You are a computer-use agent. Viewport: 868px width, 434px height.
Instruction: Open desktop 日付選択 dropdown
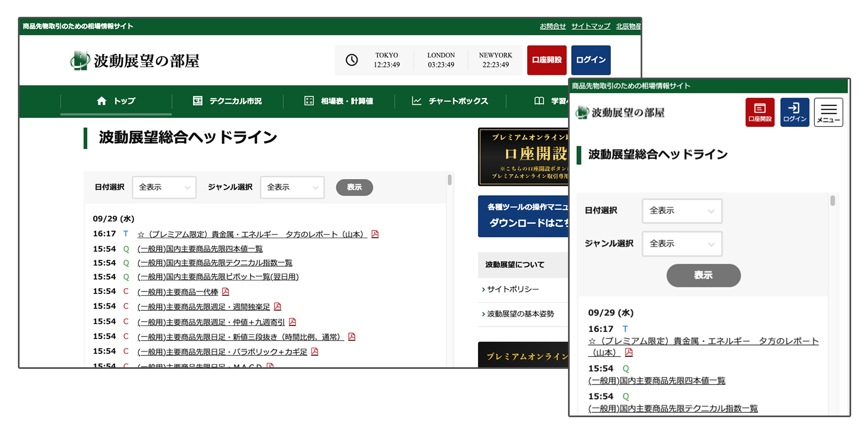pyautogui.click(x=164, y=187)
